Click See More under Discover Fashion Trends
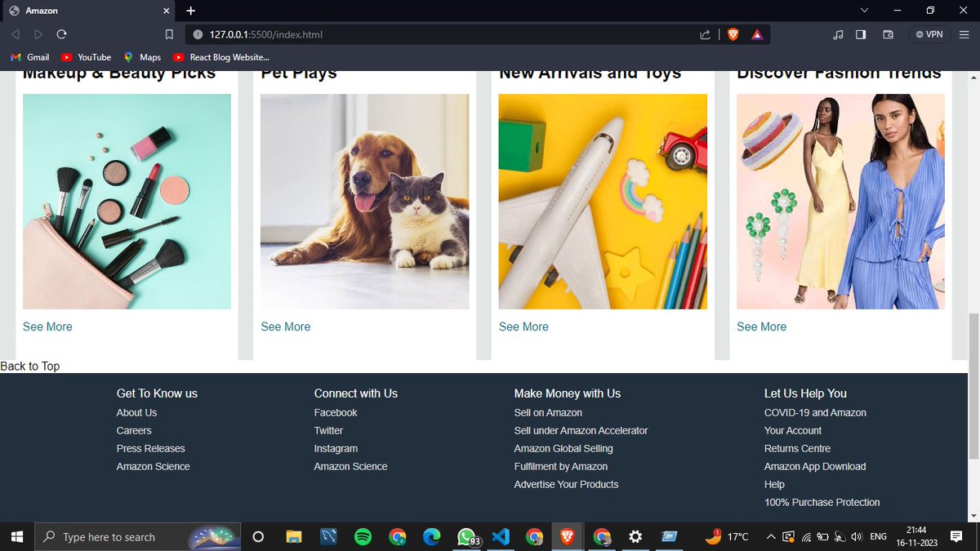The width and height of the screenshot is (980, 551). click(762, 327)
